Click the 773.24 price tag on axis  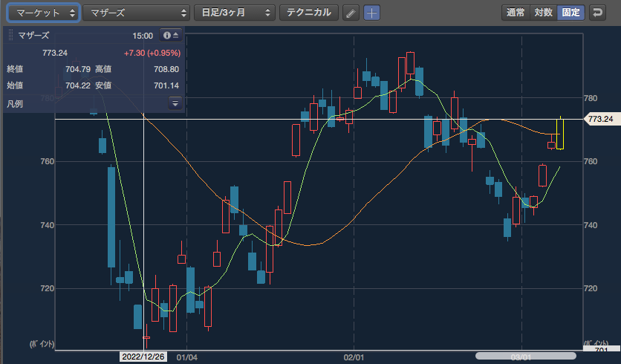(602, 119)
